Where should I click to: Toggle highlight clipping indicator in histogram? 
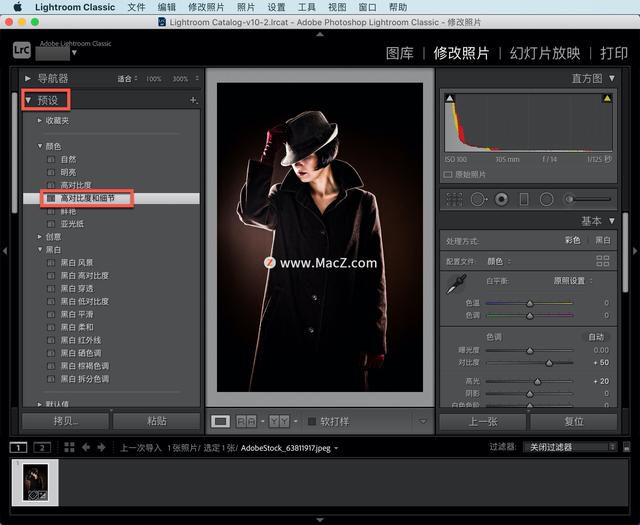pos(607,98)
